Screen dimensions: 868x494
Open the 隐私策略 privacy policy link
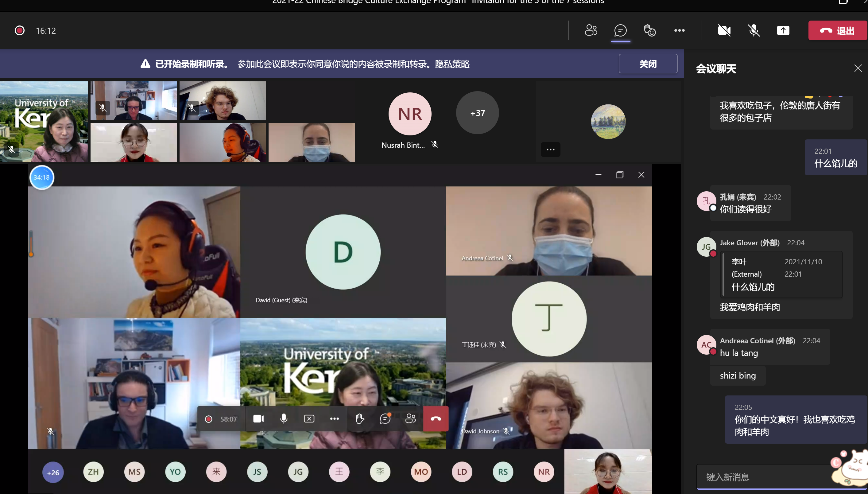tap(452, 64)
